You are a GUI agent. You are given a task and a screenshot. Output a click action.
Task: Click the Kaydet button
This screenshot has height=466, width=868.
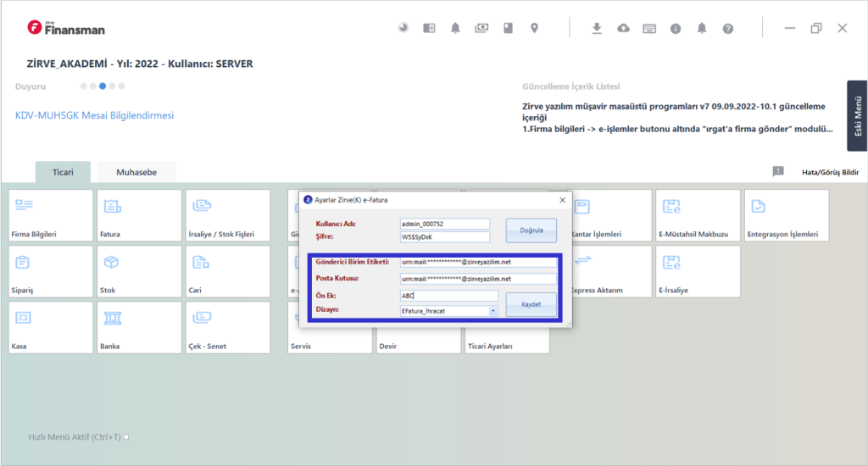pyautogui.click(x=531, y=304)
